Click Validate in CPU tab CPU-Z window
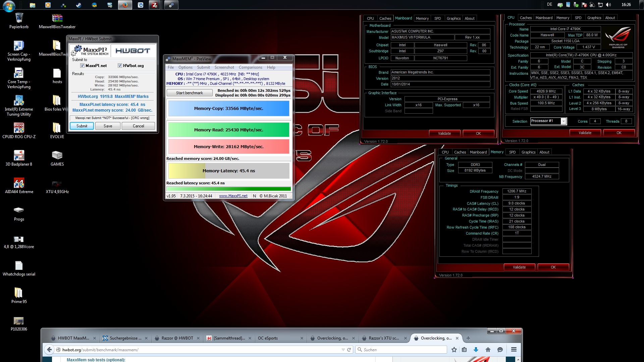 click(585, 133)
